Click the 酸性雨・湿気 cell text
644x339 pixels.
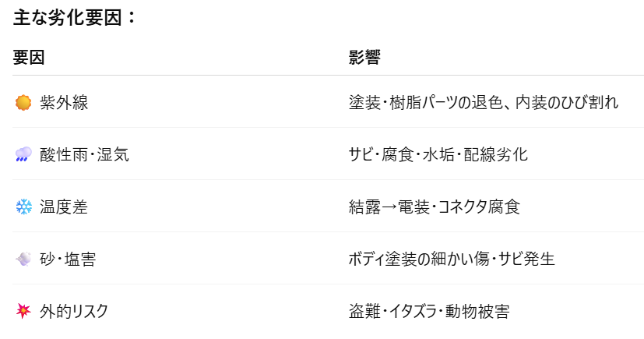click(84, 155)
